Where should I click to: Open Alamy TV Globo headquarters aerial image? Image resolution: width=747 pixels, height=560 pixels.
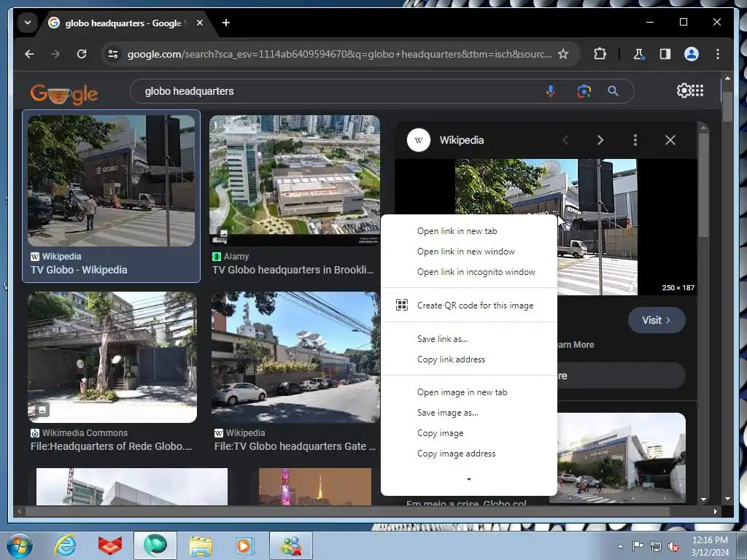pyautogui.click(x=295, y=181)
